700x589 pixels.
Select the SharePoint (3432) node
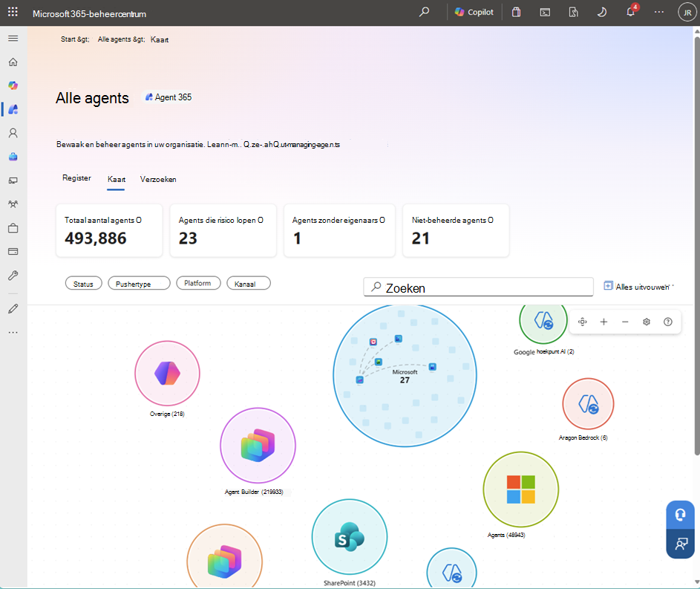(x=350, y=537)
